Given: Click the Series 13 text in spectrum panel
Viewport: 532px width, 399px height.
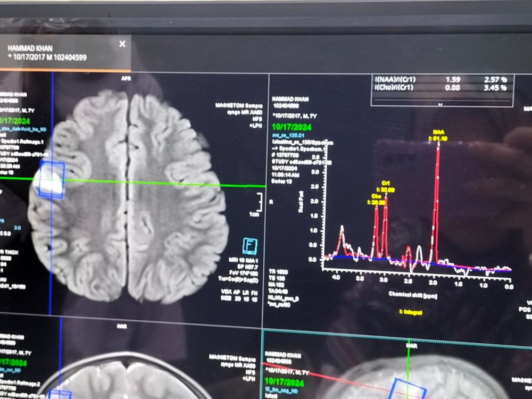Looking at the screenshot, I should (281, 181).
